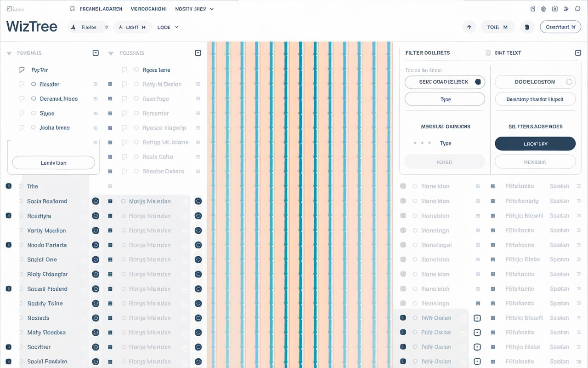Toggle the checkbox beside Sacasd Ftoderd

[x=8, y=289]
